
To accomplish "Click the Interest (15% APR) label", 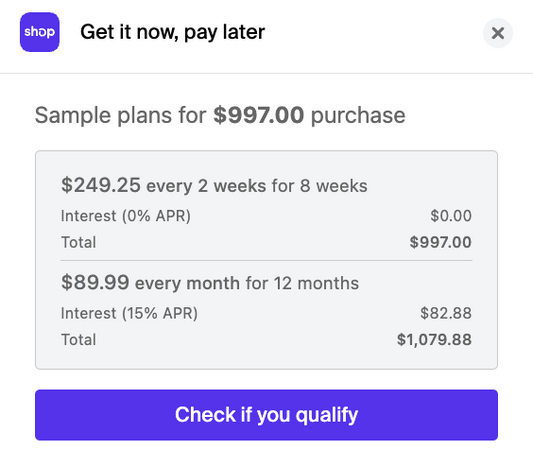I will click(x=129, y=313).
